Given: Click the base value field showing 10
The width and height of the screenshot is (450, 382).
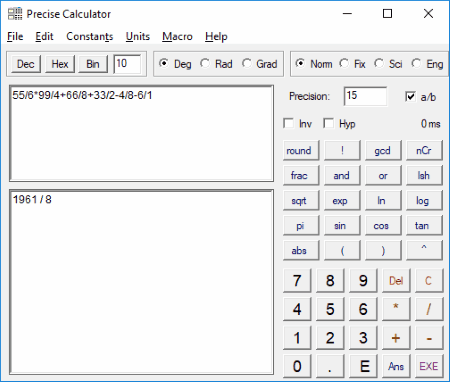Looking at the screenshot, I should point(127,64).
